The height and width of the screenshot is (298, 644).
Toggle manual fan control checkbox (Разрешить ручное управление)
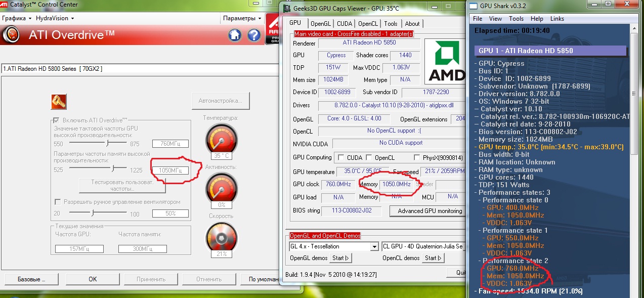coord(58,202)
